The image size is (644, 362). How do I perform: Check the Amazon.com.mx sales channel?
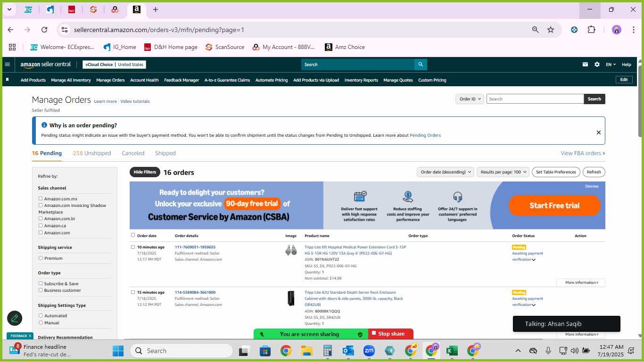[x=41, y=199]
